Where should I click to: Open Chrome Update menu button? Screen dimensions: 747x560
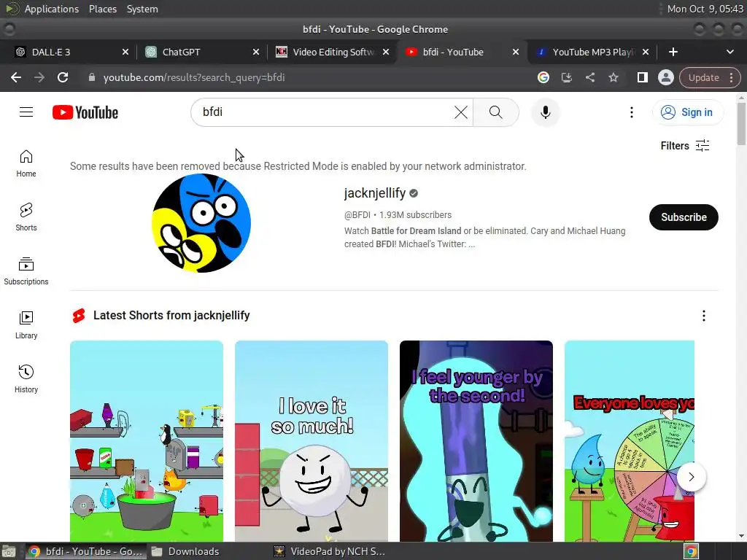pos(710,77)
